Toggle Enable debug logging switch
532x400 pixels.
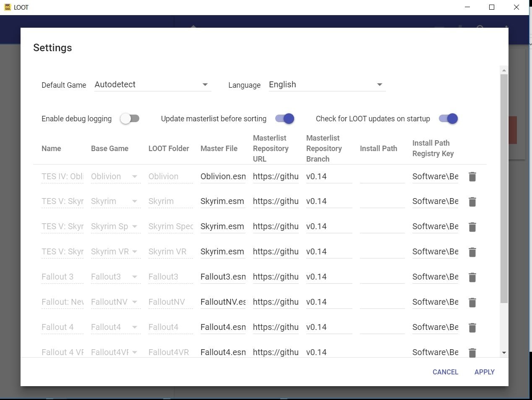pos(130,119)
